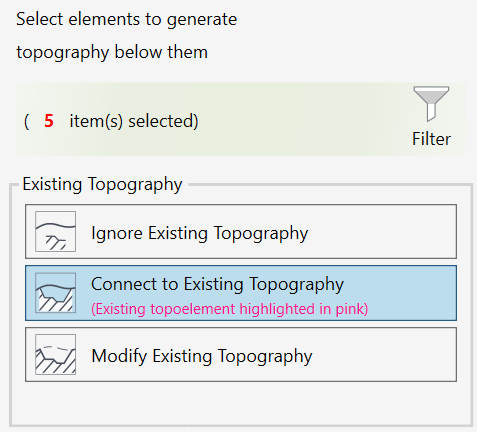Click the Connect to Existing Topography icon
477x432 pixels.
56,293
